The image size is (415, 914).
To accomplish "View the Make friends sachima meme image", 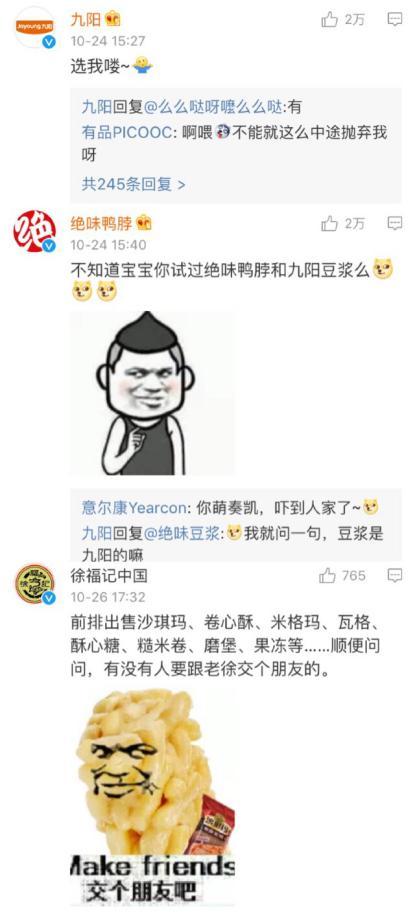I will (153, 797).
